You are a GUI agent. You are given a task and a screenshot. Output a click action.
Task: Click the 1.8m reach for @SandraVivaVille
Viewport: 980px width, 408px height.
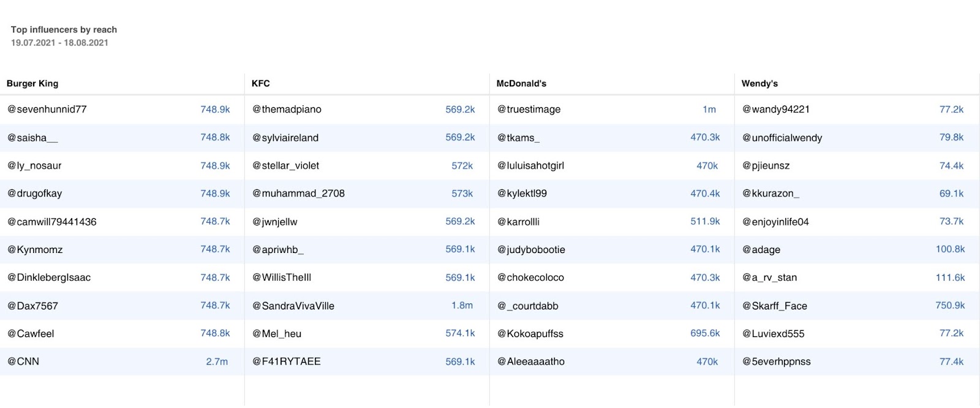point(462,305)
